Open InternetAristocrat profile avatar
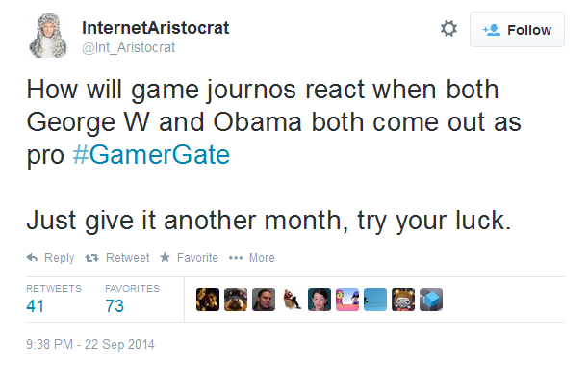This screenshot has height=367, width=588. 48,36
